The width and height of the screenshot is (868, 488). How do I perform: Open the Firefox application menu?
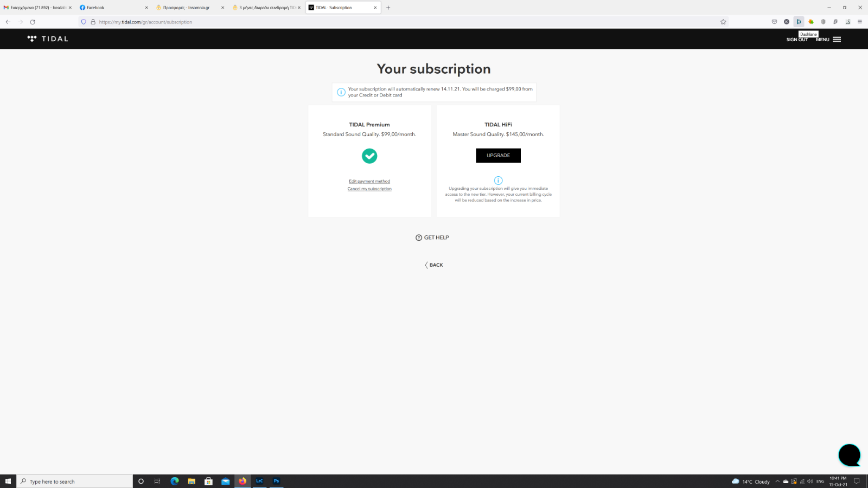coord(860,22)
